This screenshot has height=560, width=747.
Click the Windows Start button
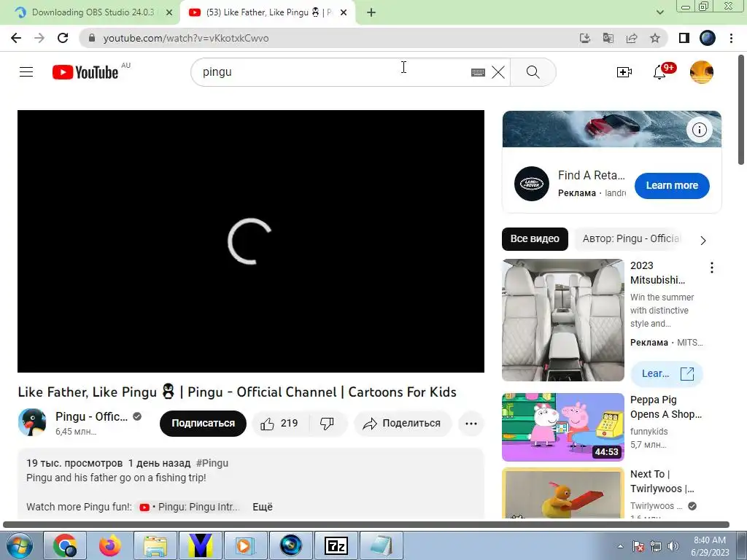(x=19, y=545)
